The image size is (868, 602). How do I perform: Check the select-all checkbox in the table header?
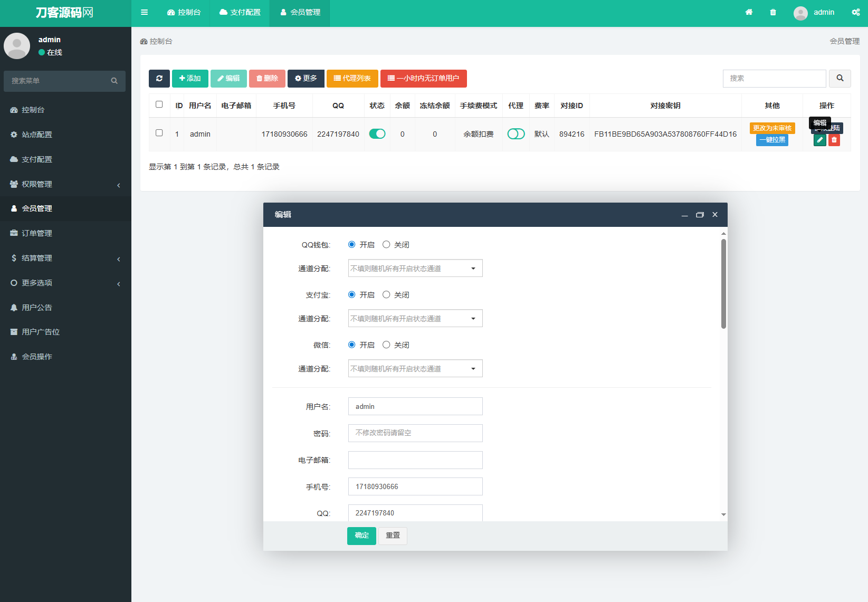(x=159, y=105)
